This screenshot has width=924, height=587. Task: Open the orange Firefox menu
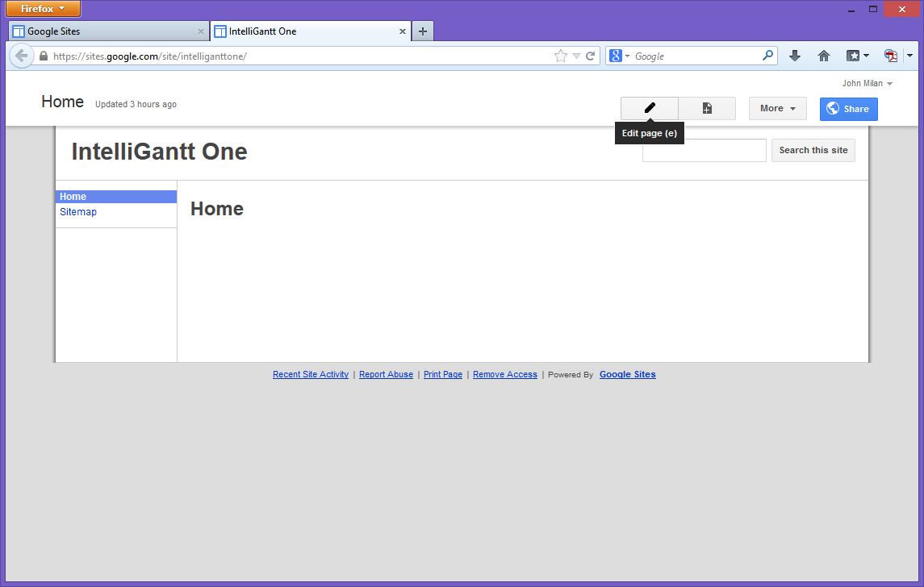(x=42, y=9)
